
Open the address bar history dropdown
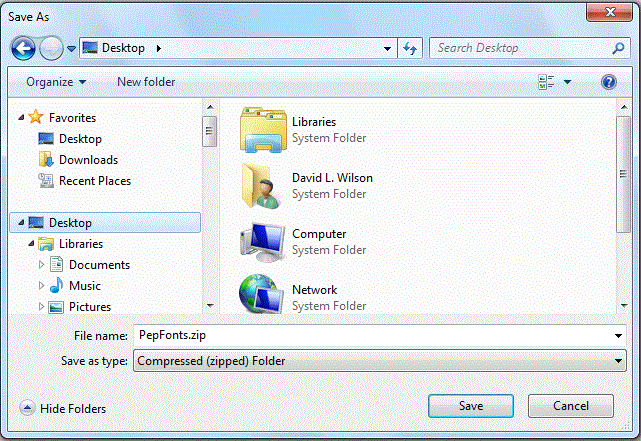coord(387,49)
